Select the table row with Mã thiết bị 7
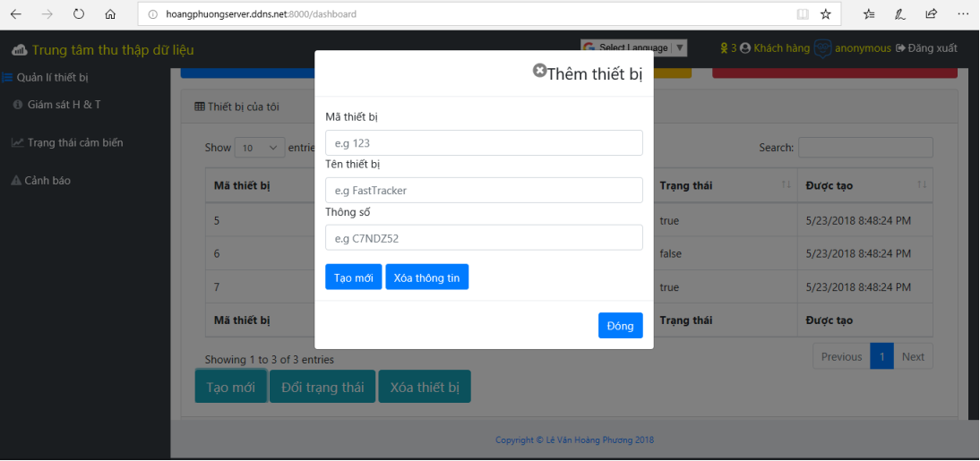 tap(569, 287)
